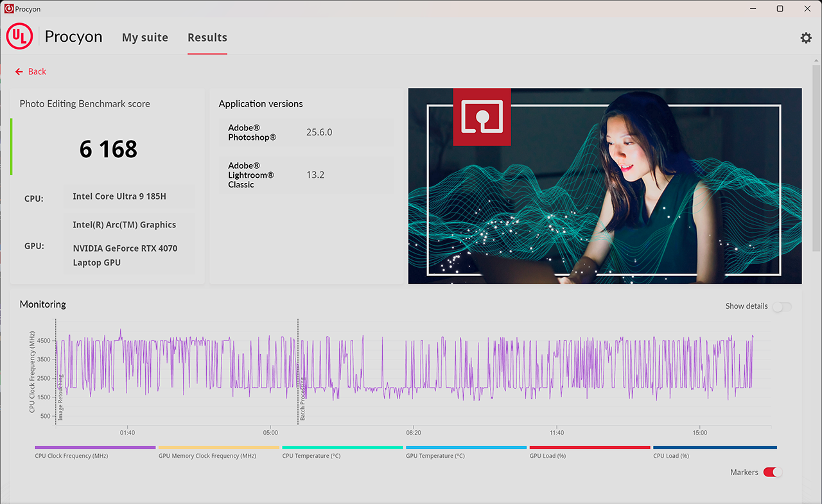Click Adobe Lightroom Classic version 13.2
Image resolution: width=822 pixels, height=504 pixels.
pos(315,175)
